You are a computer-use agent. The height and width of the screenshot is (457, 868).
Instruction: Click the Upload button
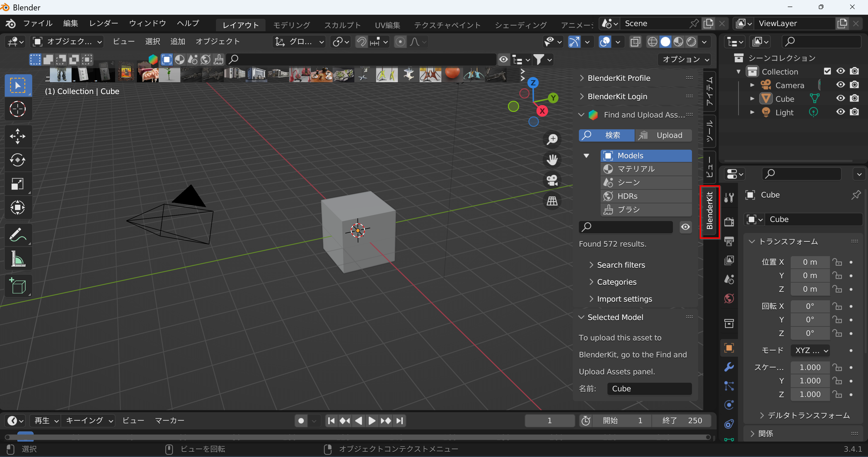663,135
